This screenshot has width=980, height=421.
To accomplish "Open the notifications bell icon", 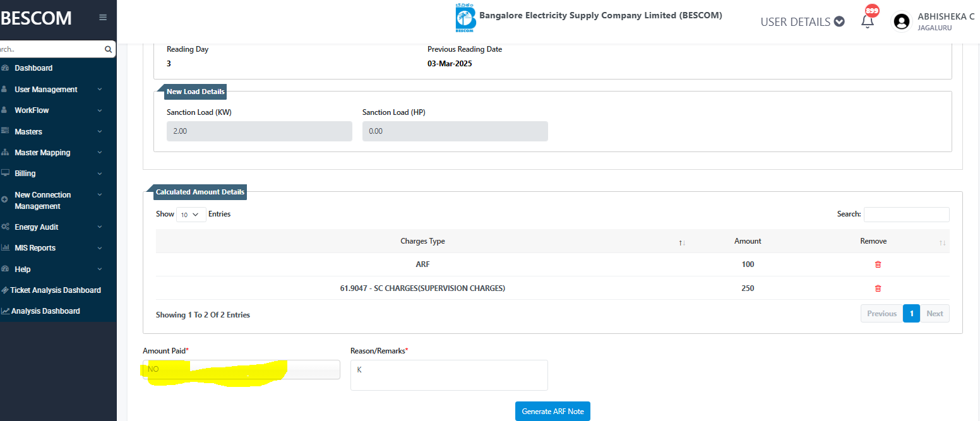I will pyautogui.click(x=868, y=21).
